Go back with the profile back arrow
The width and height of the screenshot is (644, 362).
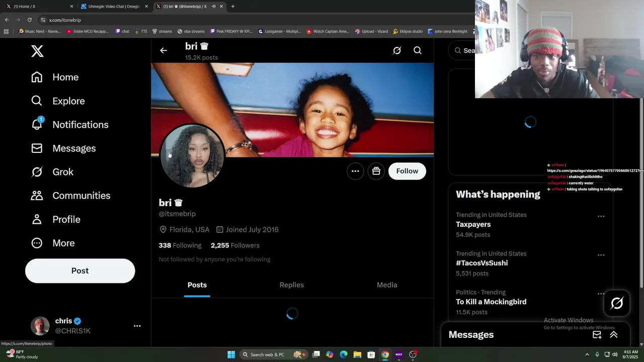click(164, 50)
